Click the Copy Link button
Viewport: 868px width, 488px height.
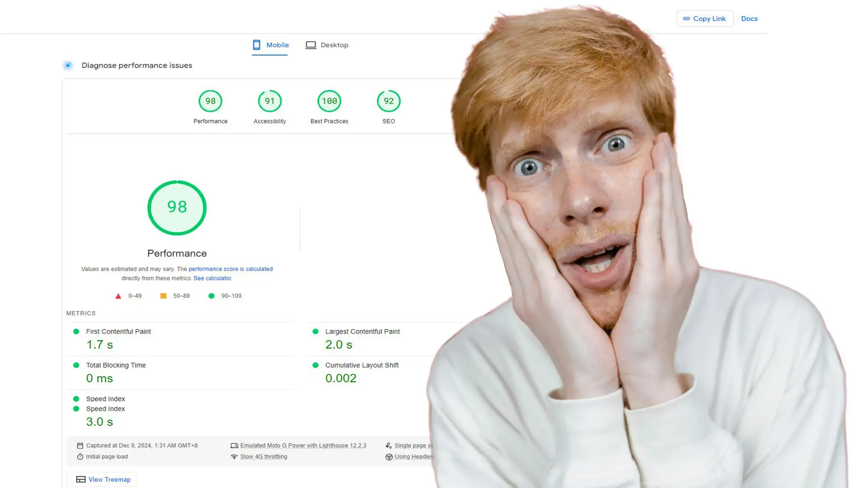click(x=704, y=19)
